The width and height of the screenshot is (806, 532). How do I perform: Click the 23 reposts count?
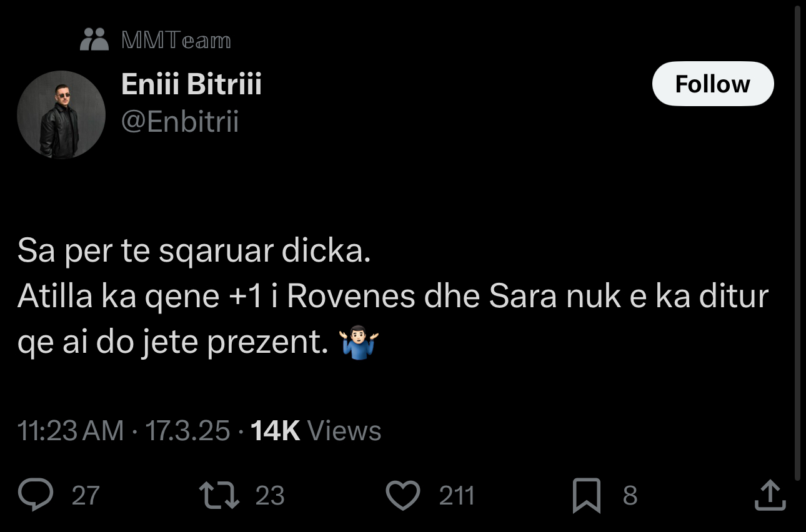pos(270,496)
